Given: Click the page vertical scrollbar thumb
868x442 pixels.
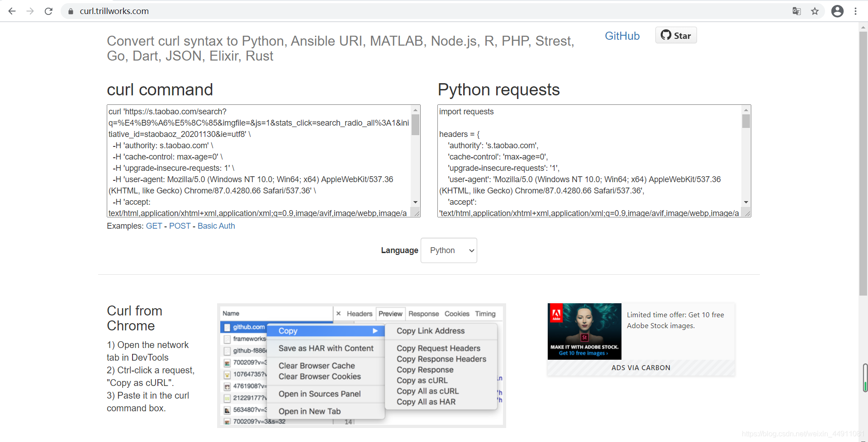Looking at the screenshot, I should [x=863, y=163].
